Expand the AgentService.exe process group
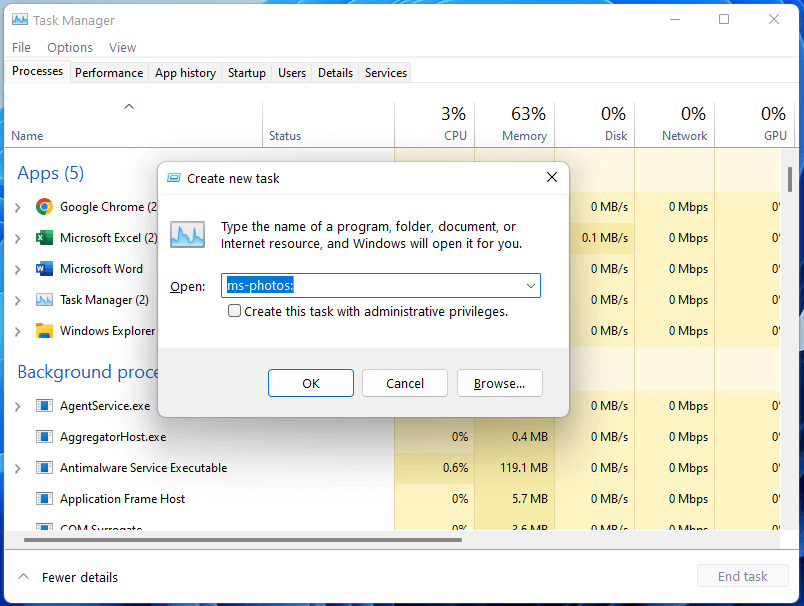 pyautogui.click(x=18, y=407)
